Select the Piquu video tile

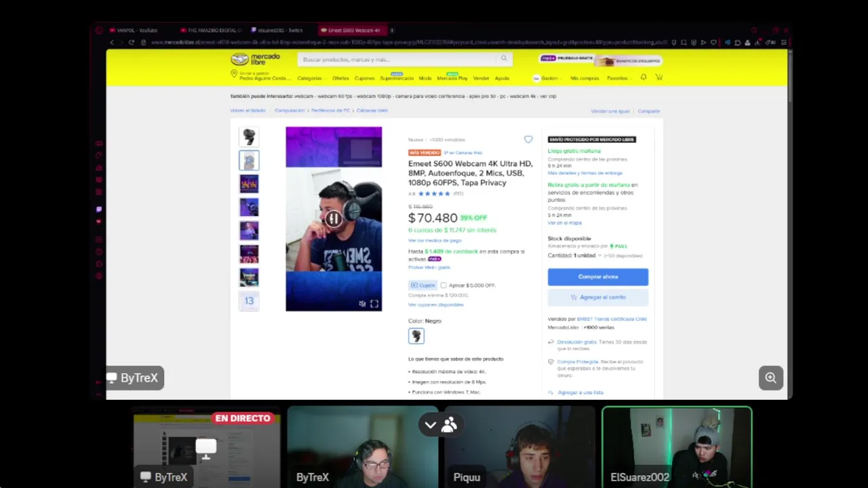coord(519,447)
